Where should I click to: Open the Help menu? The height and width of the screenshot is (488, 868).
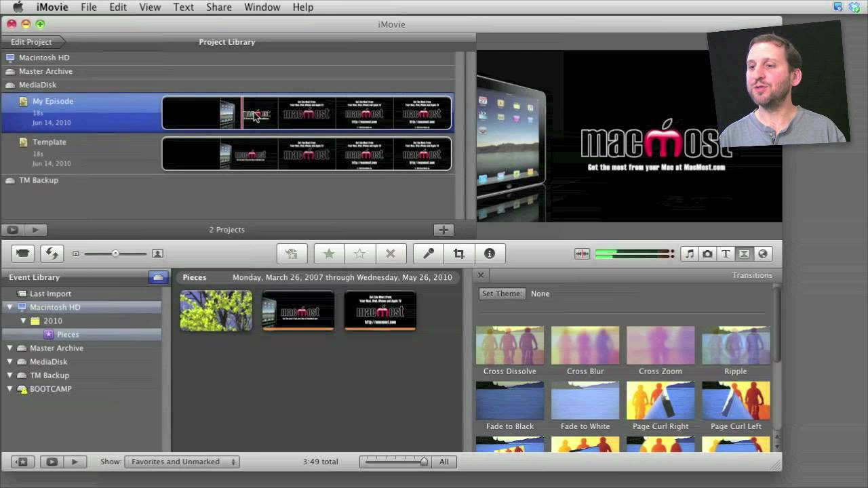[303, 7]
